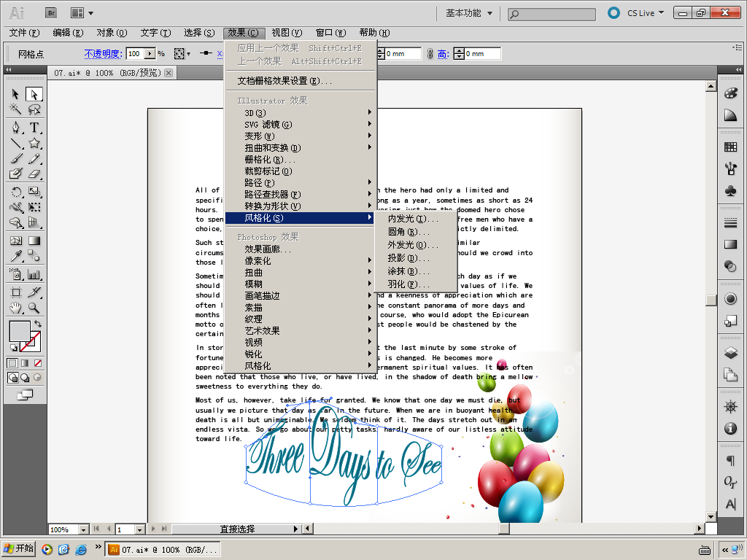Click the fill color swatch

(20, 332)
